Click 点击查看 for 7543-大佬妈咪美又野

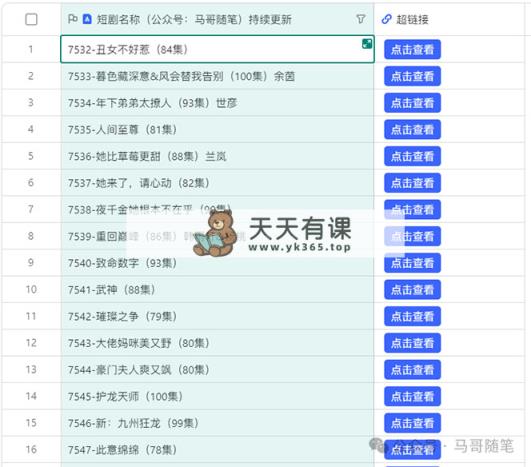coord(412,343)
